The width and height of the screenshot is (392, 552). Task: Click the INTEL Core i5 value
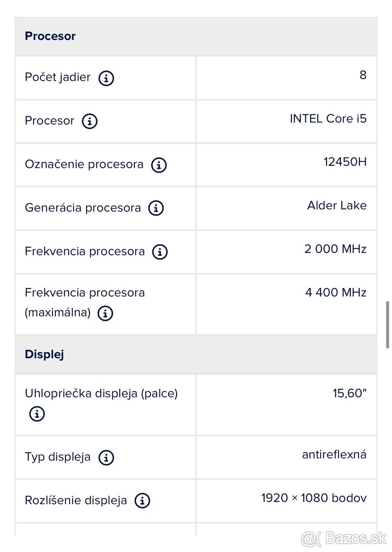pyautogui.click(x=328, y=119)
